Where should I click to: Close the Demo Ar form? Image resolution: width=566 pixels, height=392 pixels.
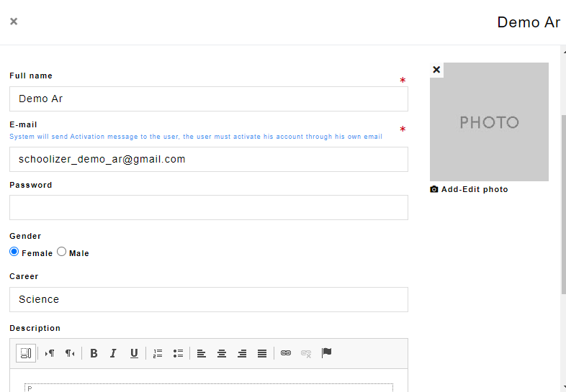pyautogui.click(x=14, y=22)
